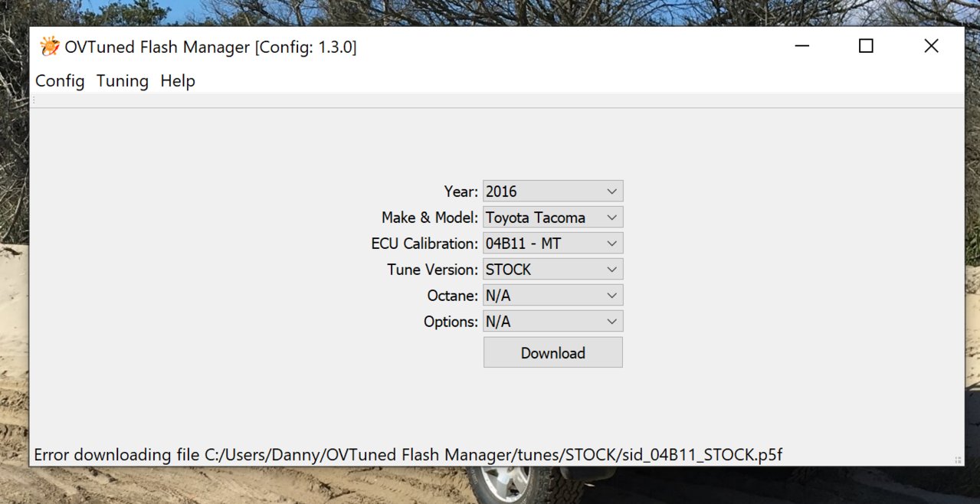
Task: Open the Config menu
Action: pyautogui.click(x=60, y=80)
